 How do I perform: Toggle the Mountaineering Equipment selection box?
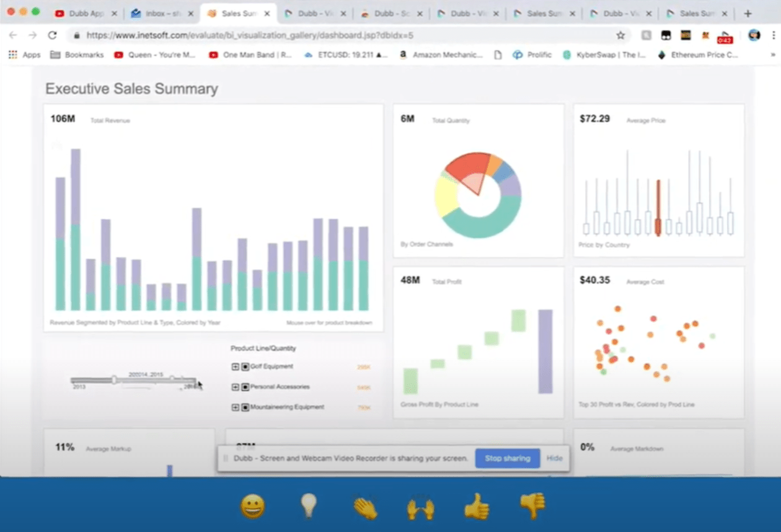(245, 407)
